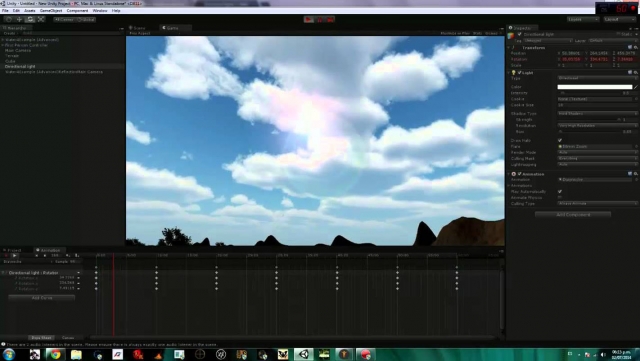Switch to the Scene tab
Viewport: 640px width, 361px height.
coord(138,28)
